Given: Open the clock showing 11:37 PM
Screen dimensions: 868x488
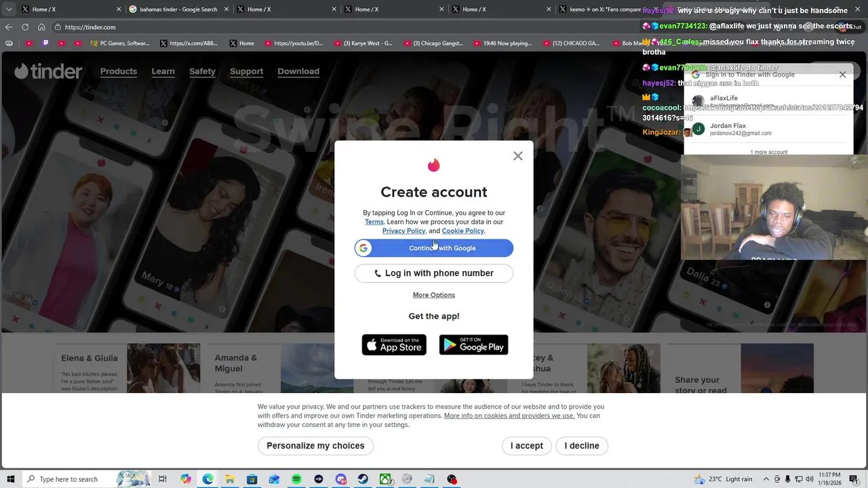Looking at the screenshot, I should [x=830, y=479].
